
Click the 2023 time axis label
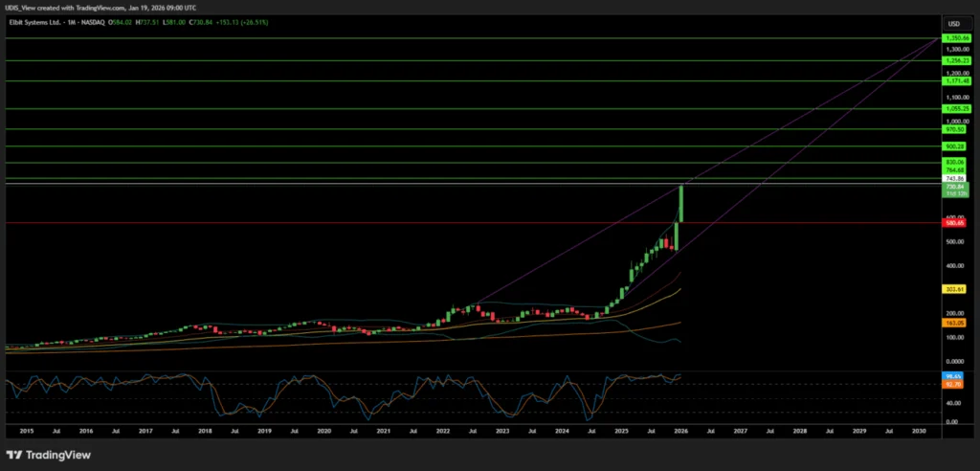pos(502,431)
